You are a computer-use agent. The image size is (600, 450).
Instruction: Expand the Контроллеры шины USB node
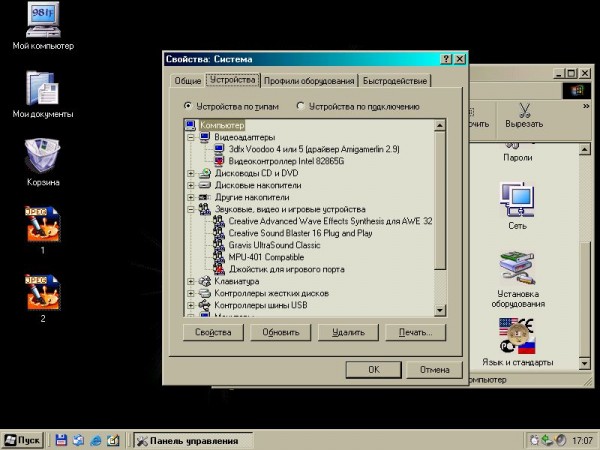(191, 305)
